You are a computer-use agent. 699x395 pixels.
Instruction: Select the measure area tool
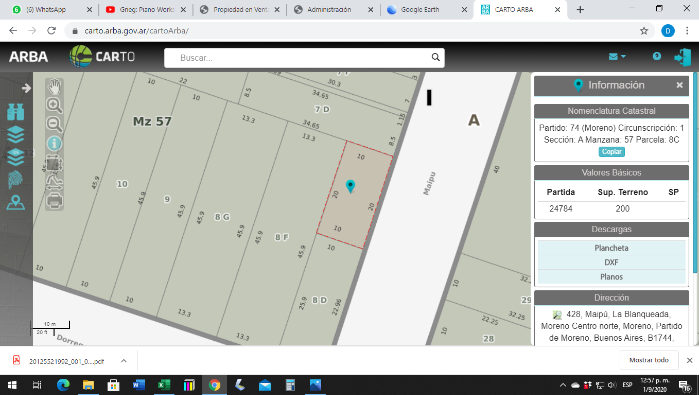coord(54,164)
